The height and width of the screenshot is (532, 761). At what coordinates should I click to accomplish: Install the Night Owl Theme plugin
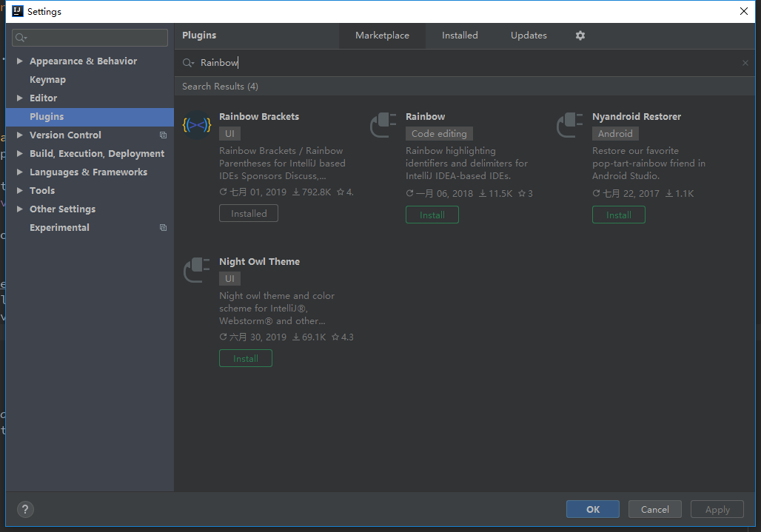coord(245,357)
